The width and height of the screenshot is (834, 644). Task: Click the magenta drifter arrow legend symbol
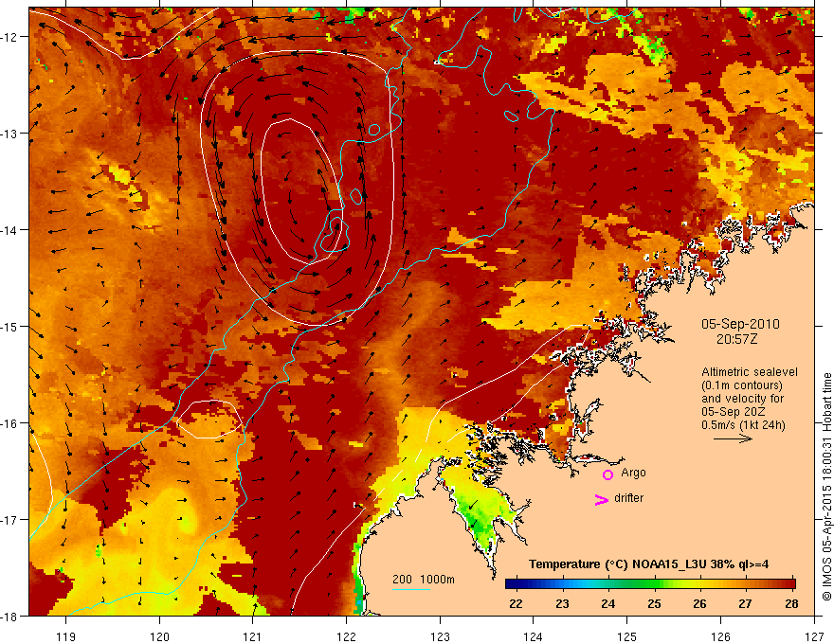pos(601,499)
